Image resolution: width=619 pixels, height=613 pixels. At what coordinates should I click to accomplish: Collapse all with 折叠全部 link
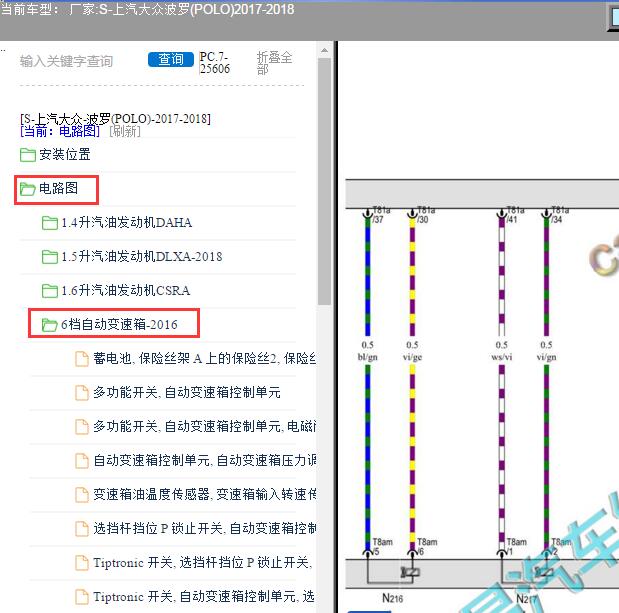point(274,63)
